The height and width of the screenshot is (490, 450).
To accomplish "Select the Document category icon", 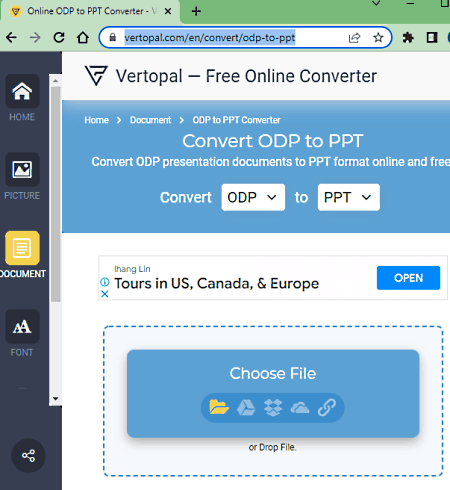I will [x=22, y=248].
